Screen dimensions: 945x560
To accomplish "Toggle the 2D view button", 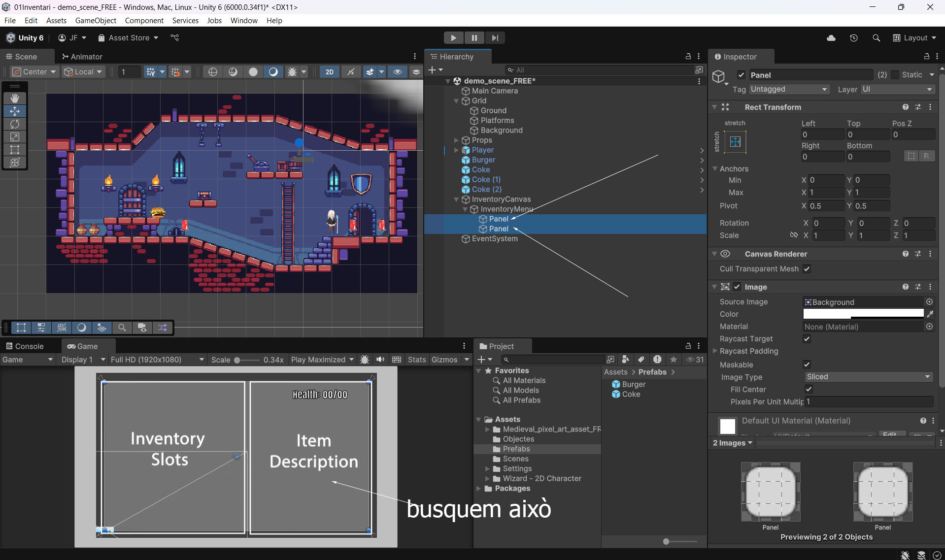I will 329,72.
